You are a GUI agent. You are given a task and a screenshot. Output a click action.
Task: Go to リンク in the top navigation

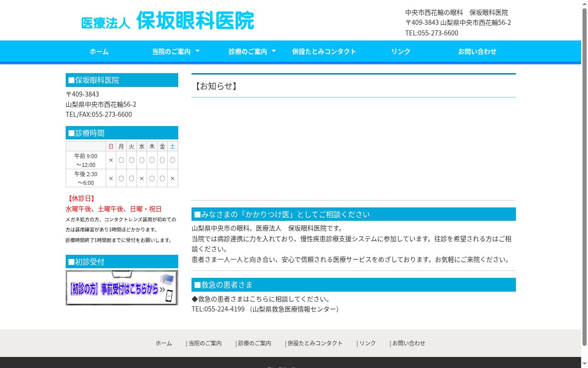pyautogui.click(x=401, y=52)
